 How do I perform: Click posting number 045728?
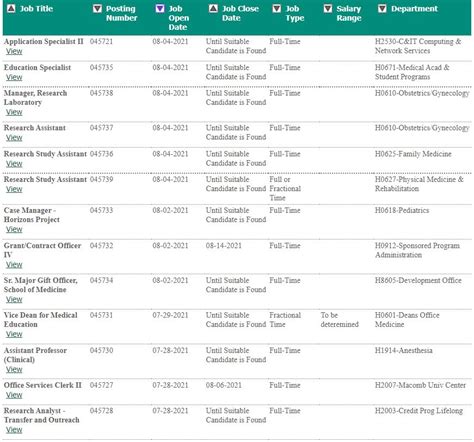[x=102, y=411]
